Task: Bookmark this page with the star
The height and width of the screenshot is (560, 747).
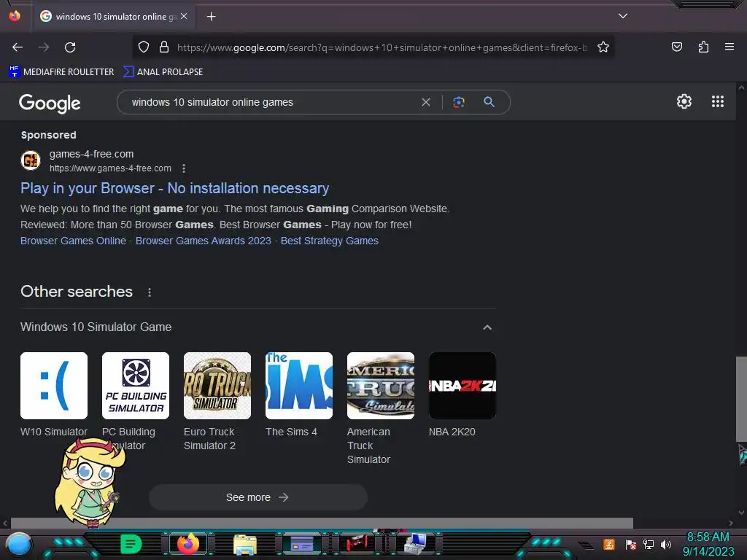Action: tap(603, 47)
